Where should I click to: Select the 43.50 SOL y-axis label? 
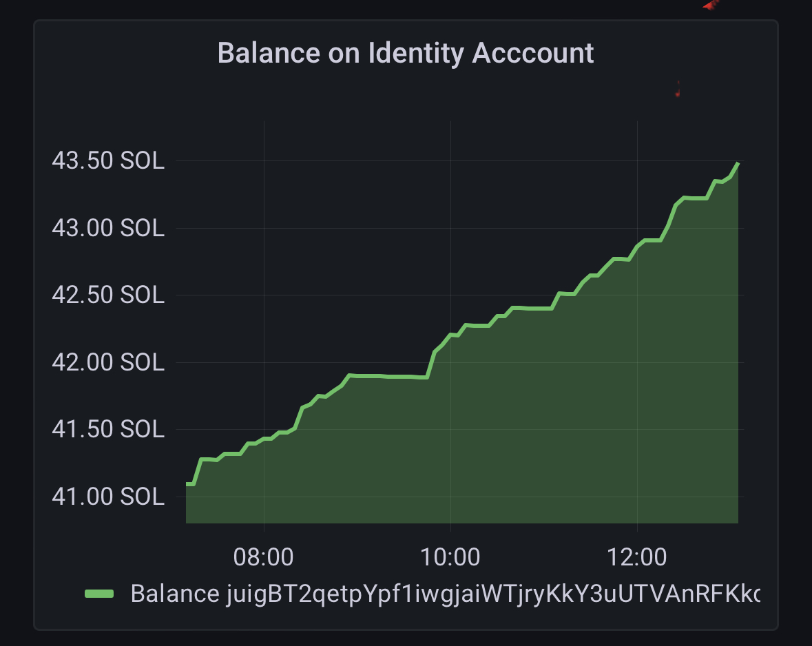coord(108,160)
